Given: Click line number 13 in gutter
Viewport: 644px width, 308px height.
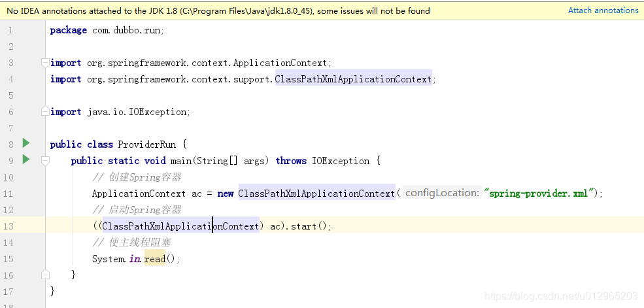Looking at the screenshot, I should tap(8, 226).
